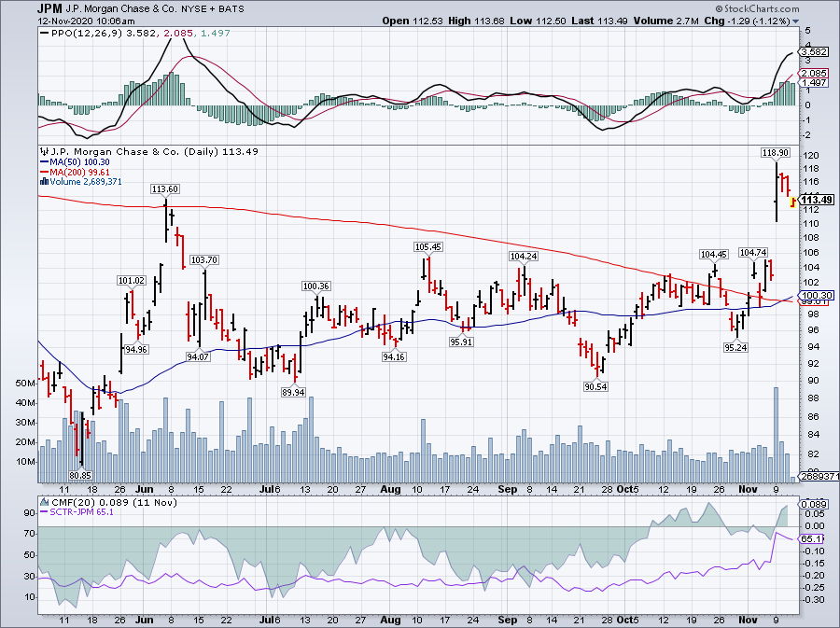Click the MA(200) 99.61 legend text

[x=79, y=172]
